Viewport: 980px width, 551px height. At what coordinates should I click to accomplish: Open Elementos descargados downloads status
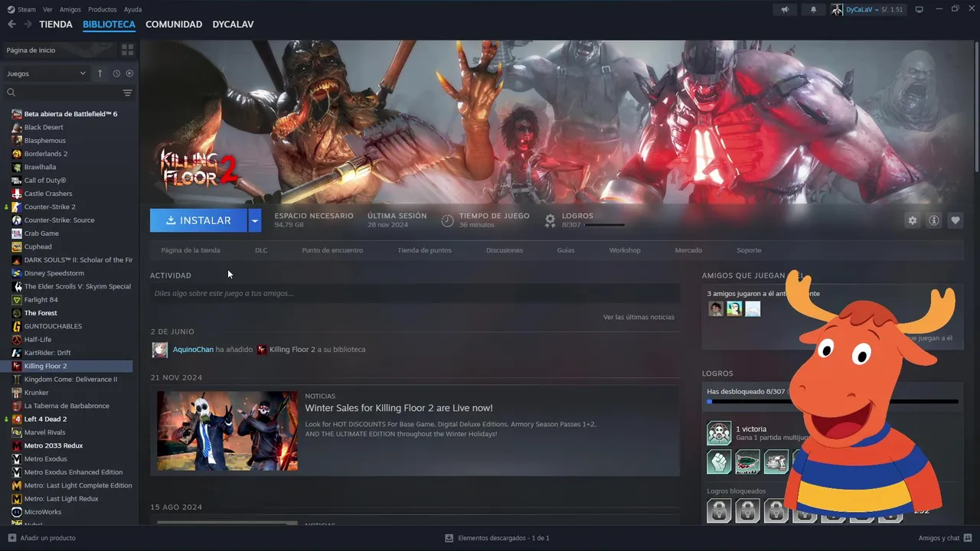[497, 538]
